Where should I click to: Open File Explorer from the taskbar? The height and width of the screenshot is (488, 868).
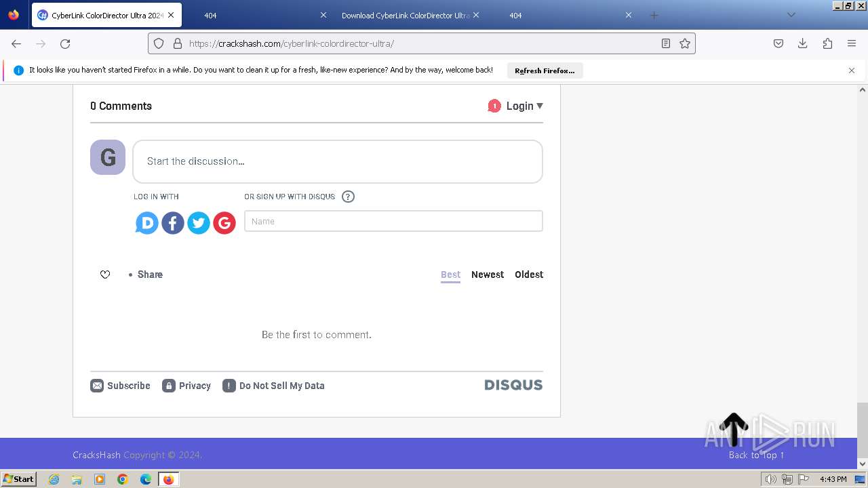(x=77, y=479)
